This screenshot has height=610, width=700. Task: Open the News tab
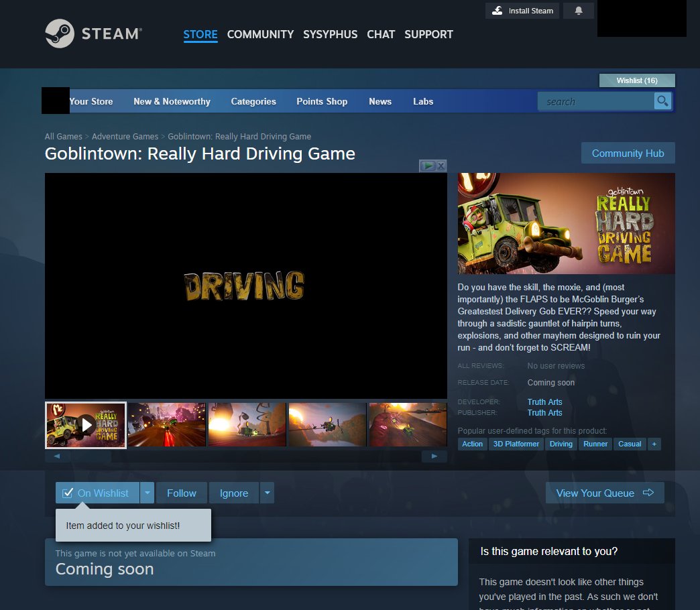click(380, 101)
